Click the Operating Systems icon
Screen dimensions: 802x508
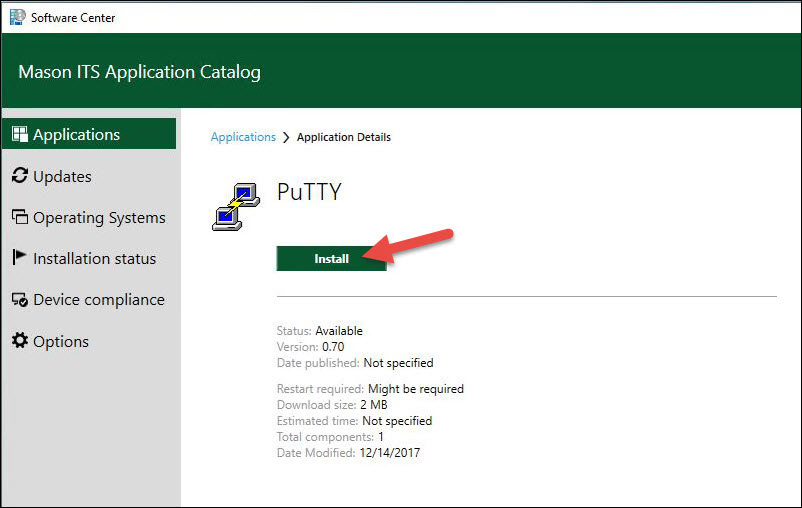pyautogui.click(x=19, y=217)
